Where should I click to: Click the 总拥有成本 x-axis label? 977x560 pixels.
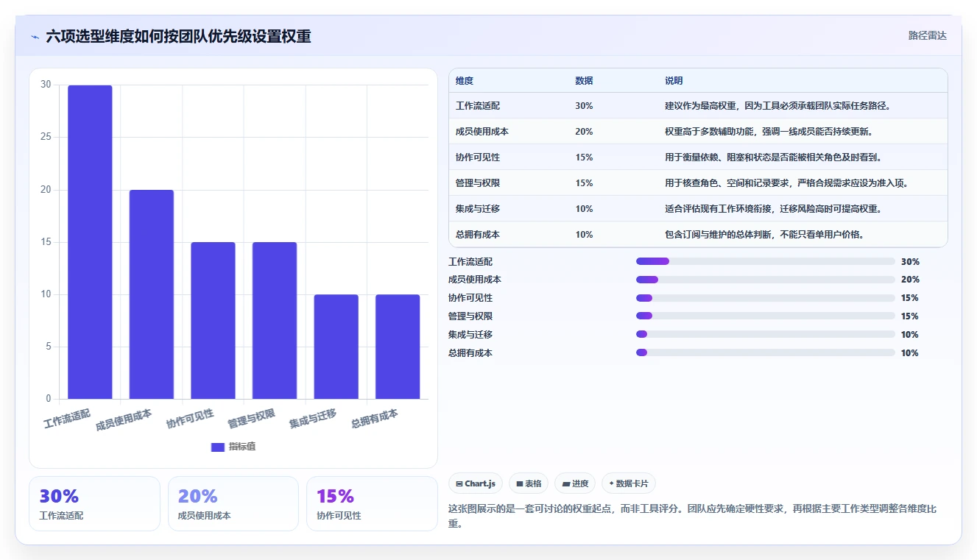[375, 419]
